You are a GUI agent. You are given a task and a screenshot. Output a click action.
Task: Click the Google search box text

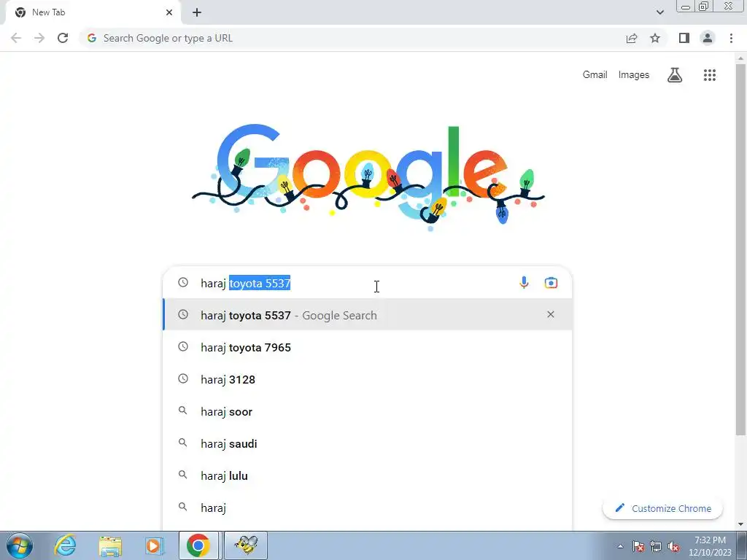pyautogui.click(x=245, y=284)
